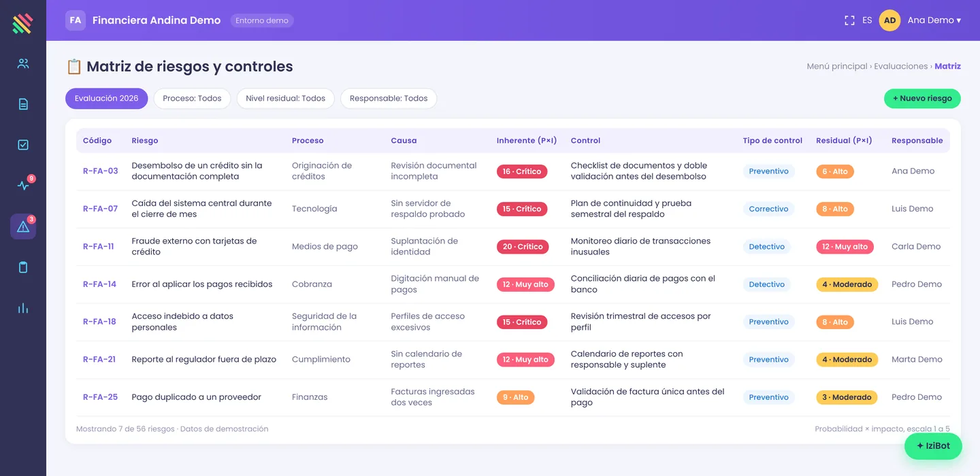Open risk code R-FA-18
Image resolution: width=980 pixels, height=476 pixels.
(x=100, y=322)
